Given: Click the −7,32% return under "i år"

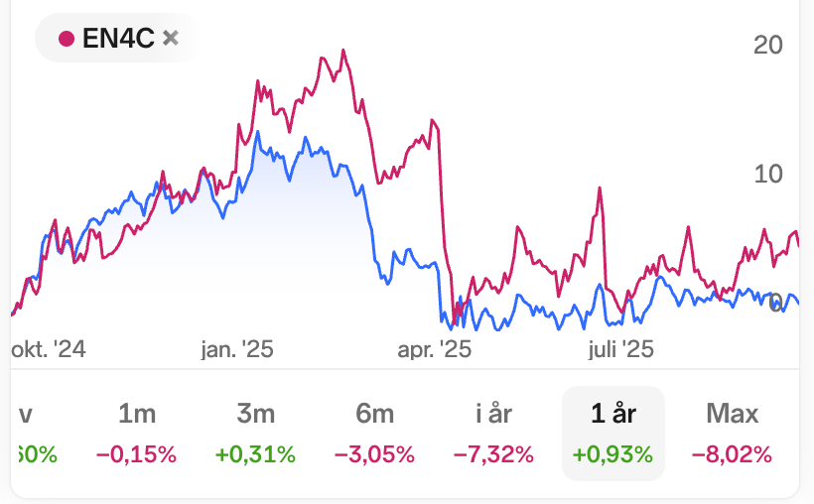Looking at the screenshot, I should (x=493, y=454).
